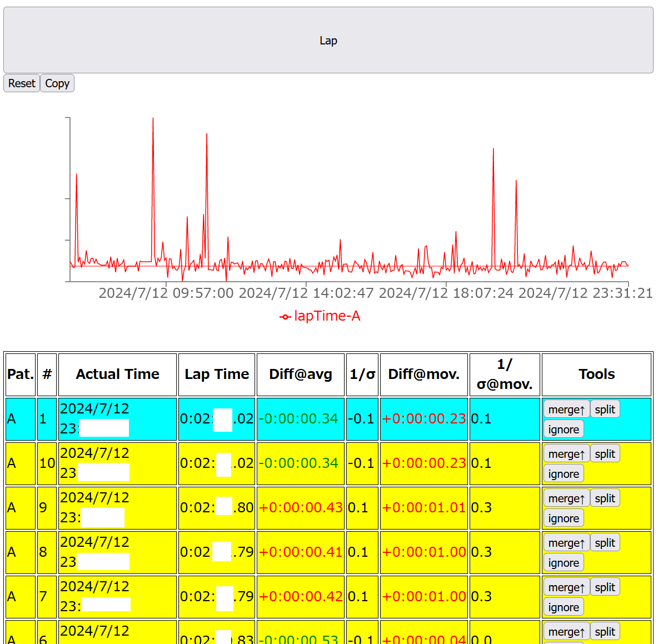658x644 pixels.
Task: Click the Copy button
Action: tap(57, 83)
